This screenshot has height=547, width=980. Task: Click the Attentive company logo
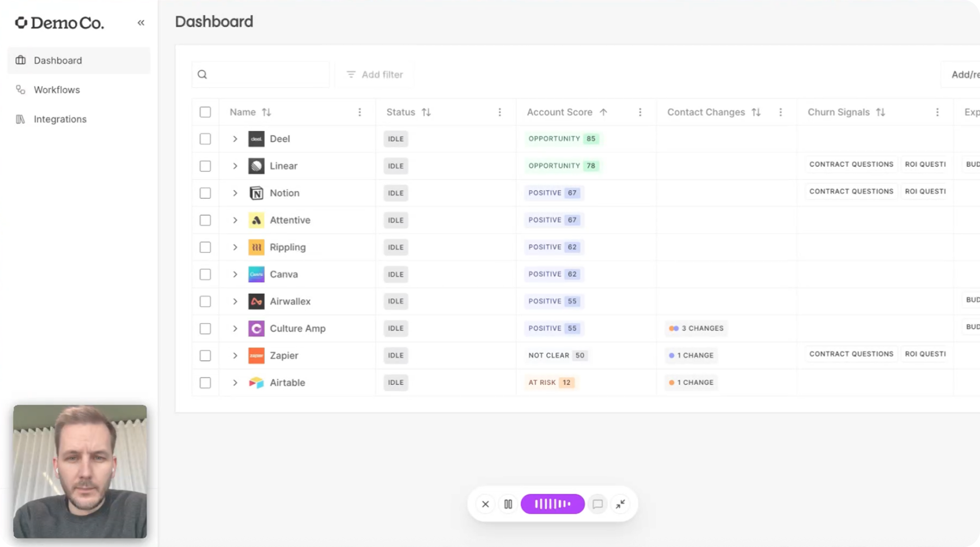pyautogui.click(x=256, y=220)
